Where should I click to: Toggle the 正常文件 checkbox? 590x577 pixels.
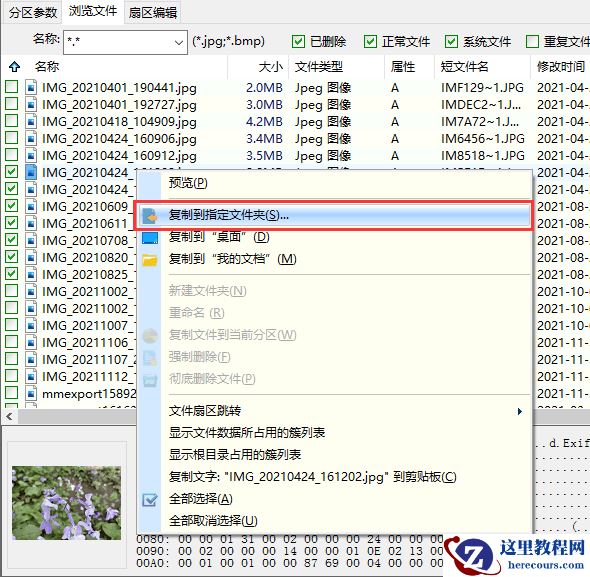click(x=370, y=41)
